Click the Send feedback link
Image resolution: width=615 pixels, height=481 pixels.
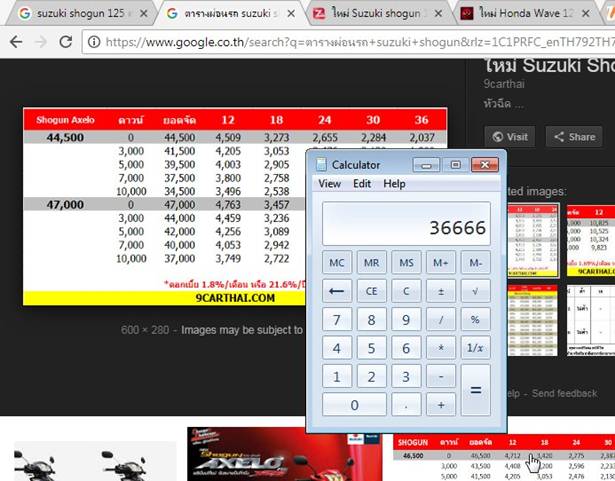click(564, 393)
